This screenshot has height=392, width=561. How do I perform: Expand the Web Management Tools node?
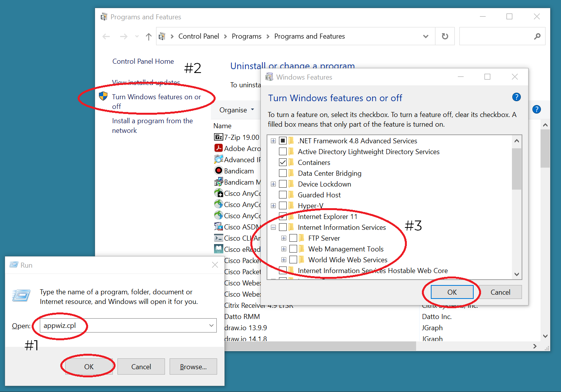284,249
